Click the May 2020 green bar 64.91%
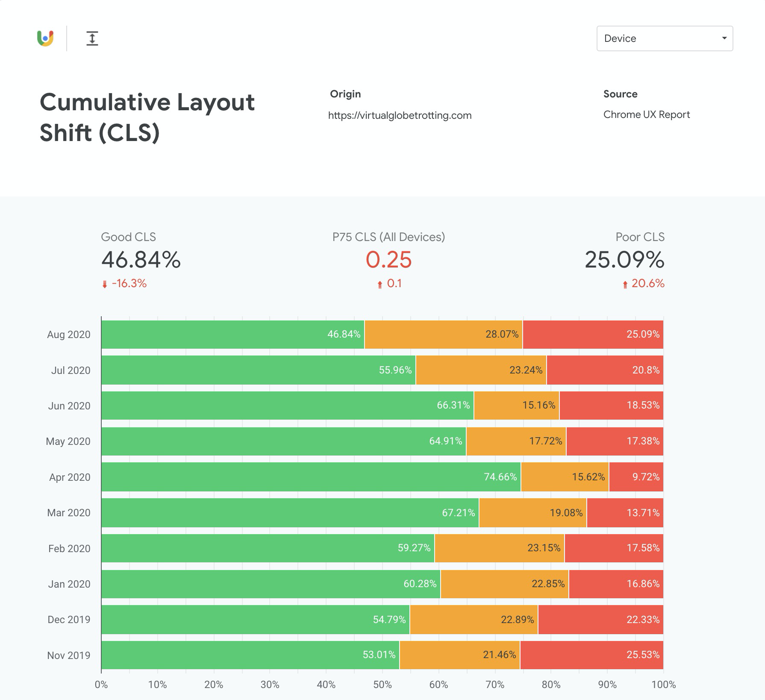Screen dimensions: 765x700 [x=284, y=441]
